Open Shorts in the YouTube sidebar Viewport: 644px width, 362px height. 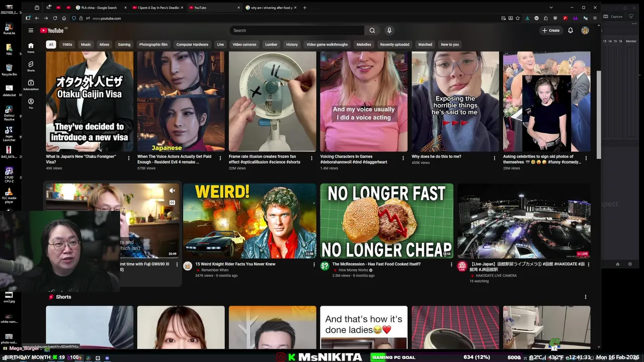coord(31,66)
